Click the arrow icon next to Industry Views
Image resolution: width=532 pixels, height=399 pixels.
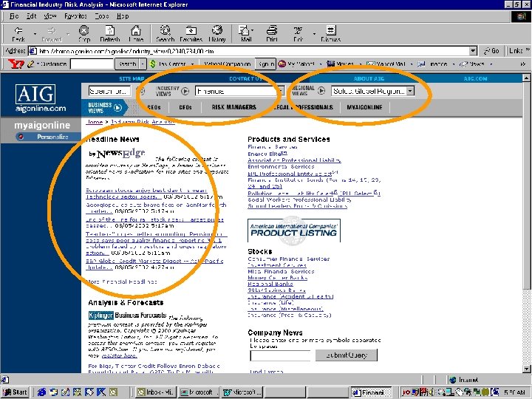(x=185, y=91)
